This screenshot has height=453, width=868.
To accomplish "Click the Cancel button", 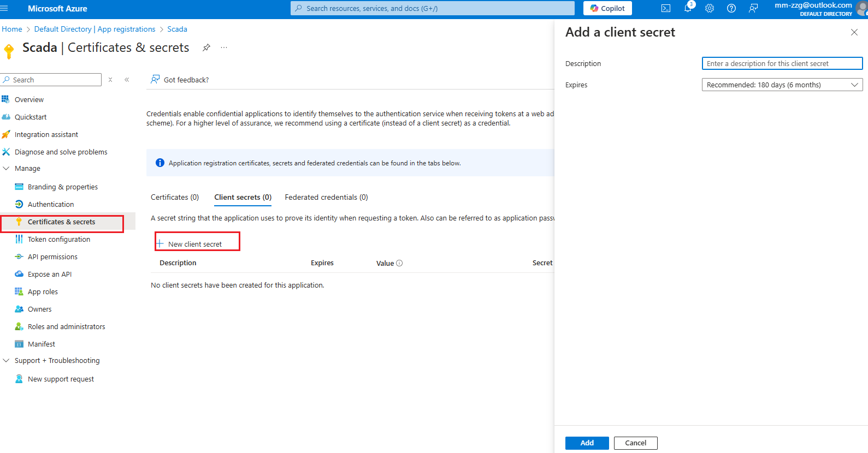I will coord(635,443).
